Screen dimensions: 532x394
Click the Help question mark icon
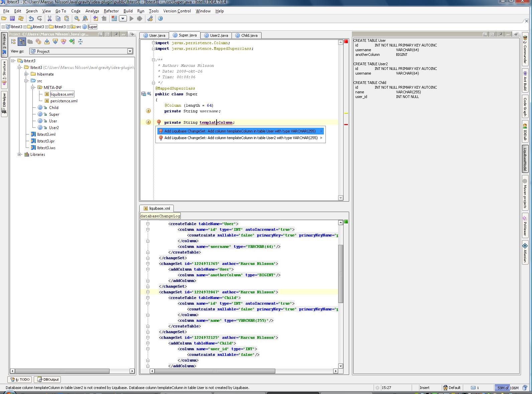[x=160, y=19]
